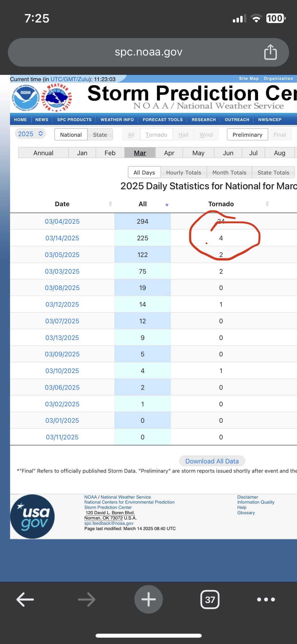Open the RESEARCH menu
Screen dimensions: 297x644
coord(204,119)
